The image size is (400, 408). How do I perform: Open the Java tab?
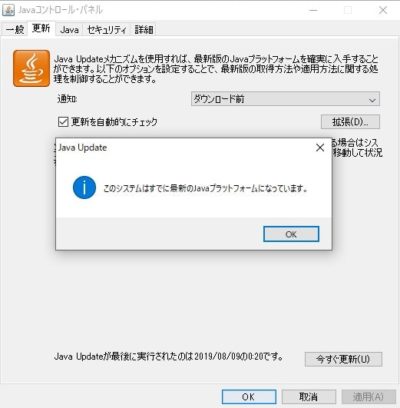[69, 30]
